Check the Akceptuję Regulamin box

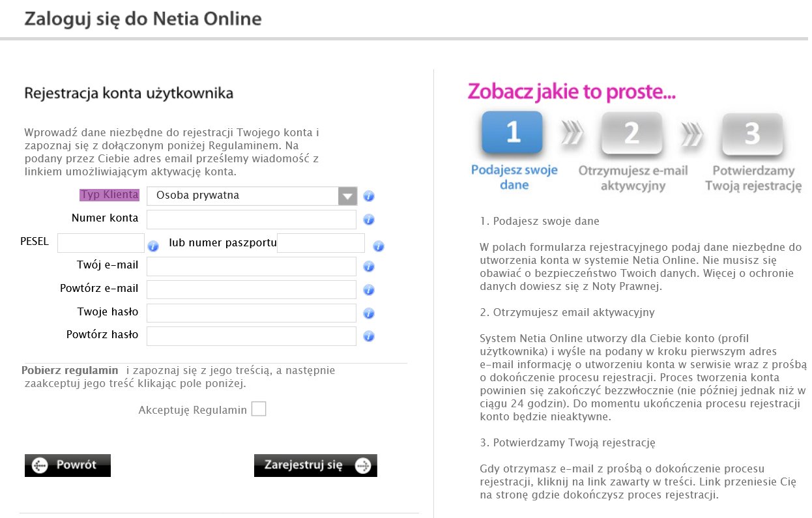(259, 409)
